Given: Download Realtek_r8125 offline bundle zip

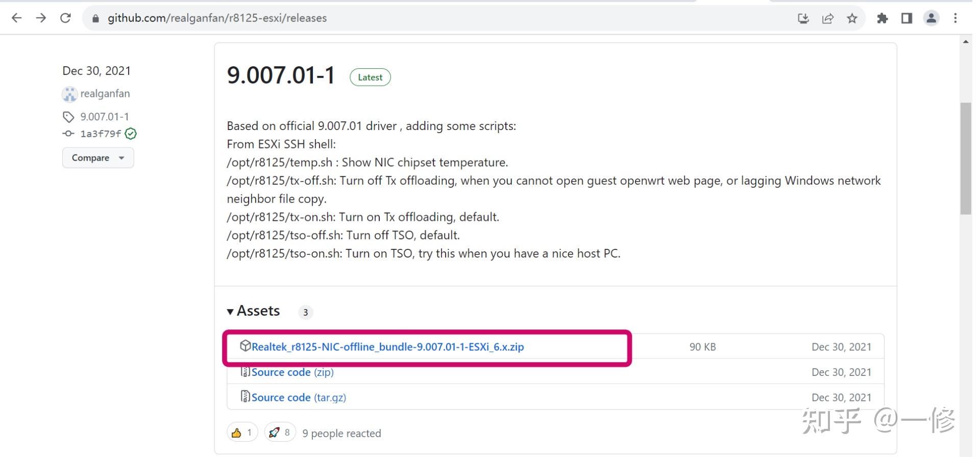Looking at the screenshot, I should pyautogui.click(x=387, y=347).
